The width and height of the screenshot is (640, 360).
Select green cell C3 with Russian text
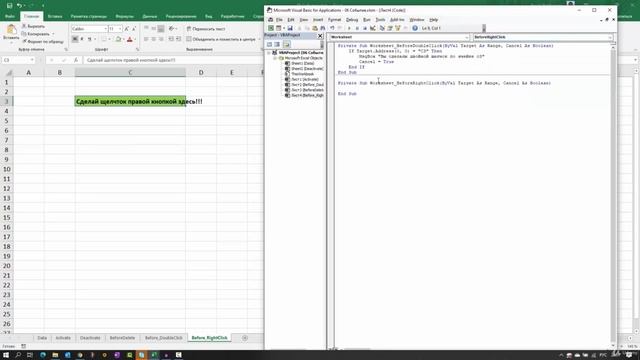(130, 101)
